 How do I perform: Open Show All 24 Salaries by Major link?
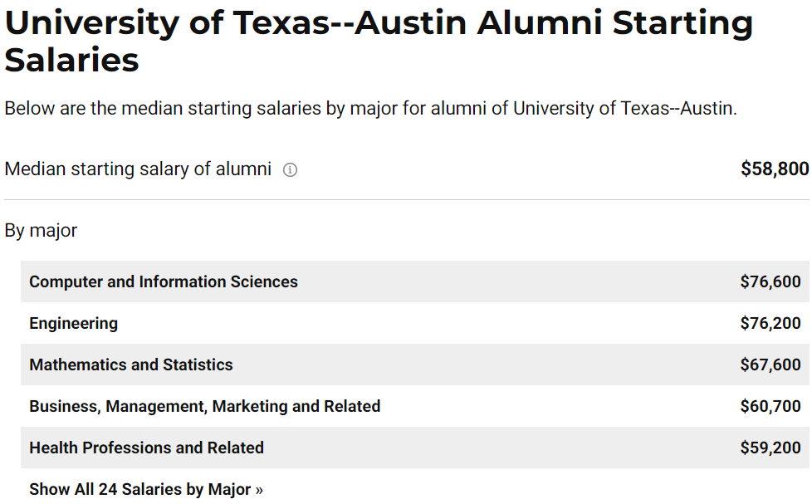click(146, 489)
